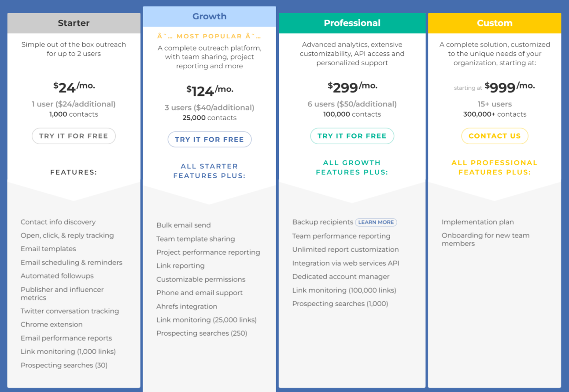Select the Starter plan header
Screen dimensions: 569x392
(74, 23)
